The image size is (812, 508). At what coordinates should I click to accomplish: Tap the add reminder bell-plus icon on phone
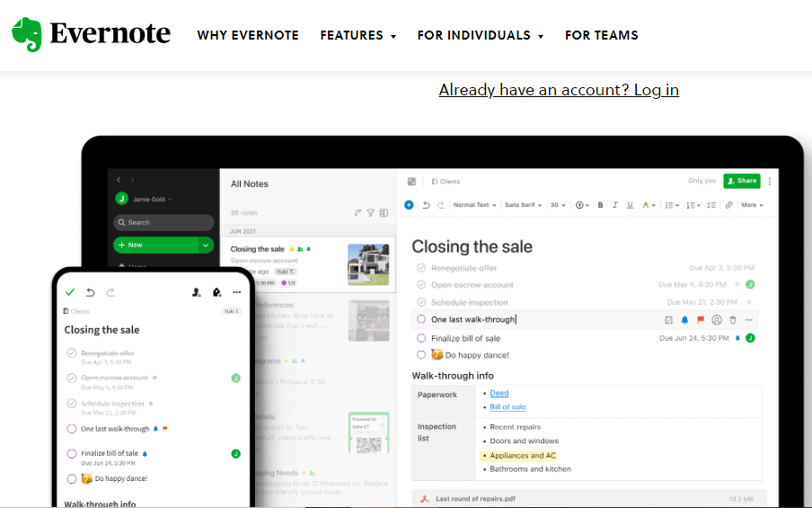tap(216, 292)
